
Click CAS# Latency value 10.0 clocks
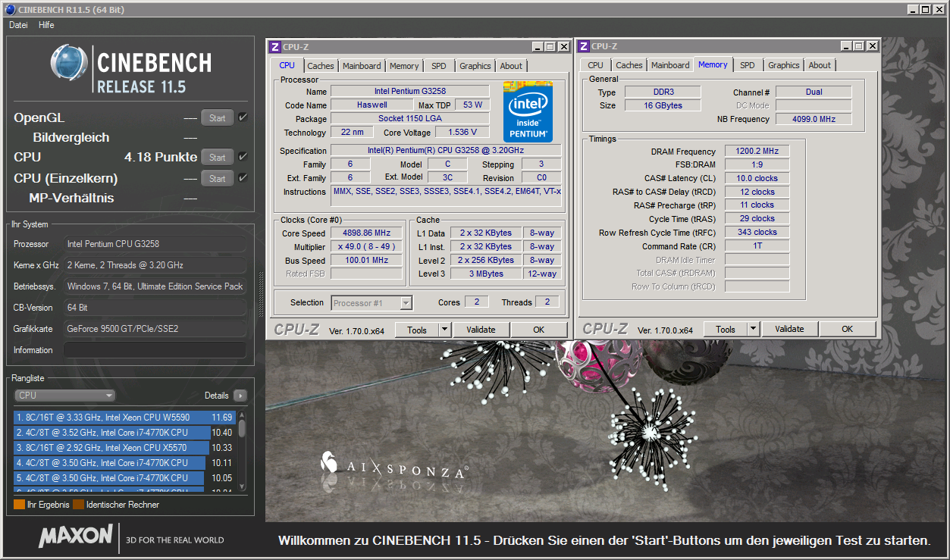click(757, 178)
